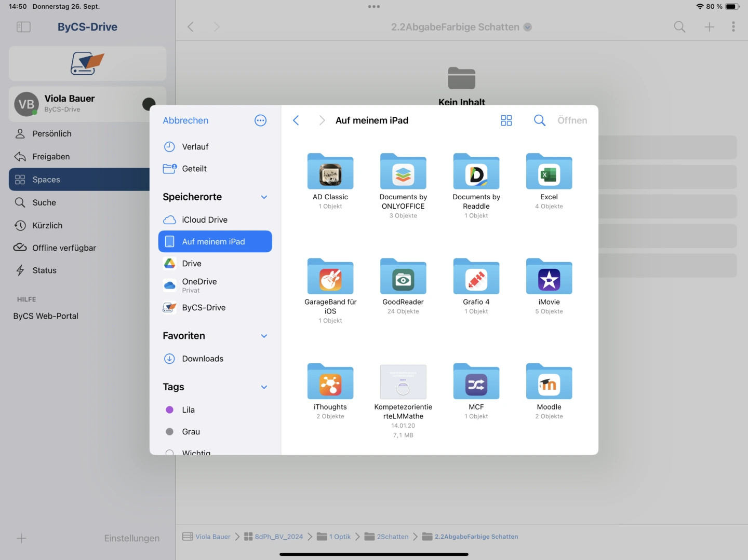Click the search magnifier in file picker

540,120
